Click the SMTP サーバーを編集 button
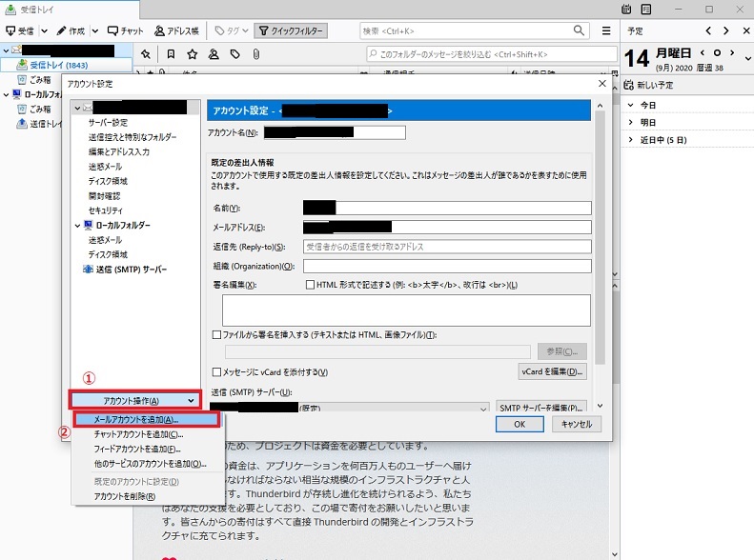Screen dimensions: 754x560 click(x=541, y=407)
